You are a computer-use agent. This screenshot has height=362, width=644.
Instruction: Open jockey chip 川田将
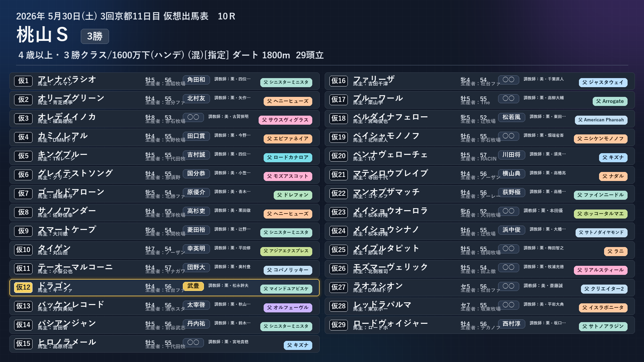click(x=512, y=155)
